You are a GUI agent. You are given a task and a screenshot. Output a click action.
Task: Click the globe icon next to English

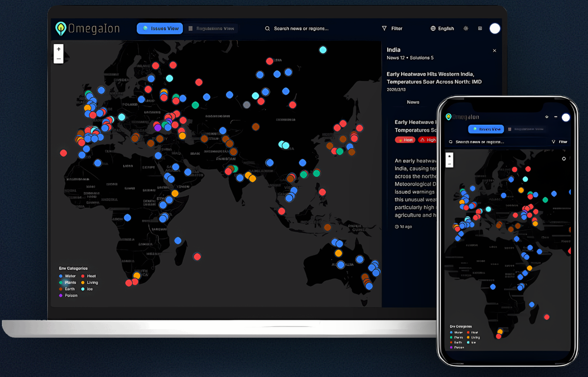coord(433,29)
